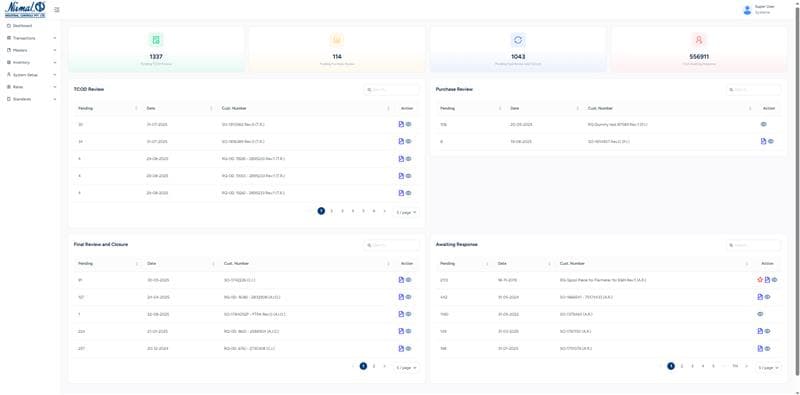Click the green icon above 1337 count
This screenshot has height=395, width=800.
point(156,40)
